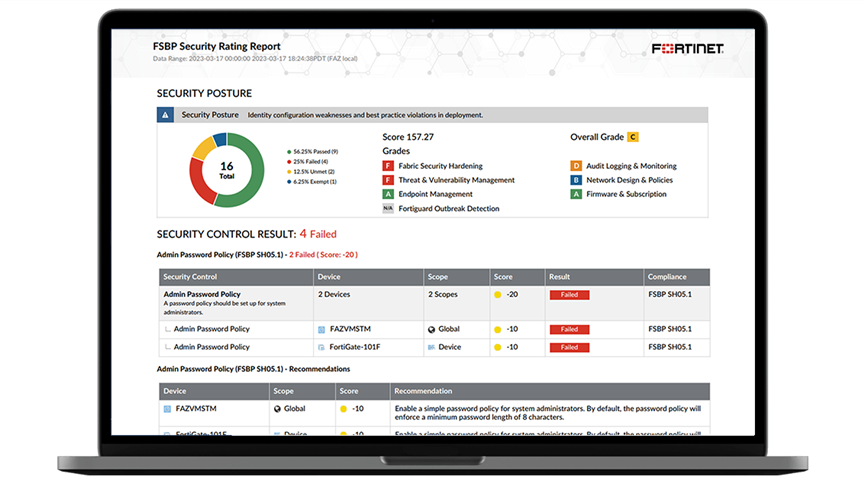Image resolution: width=864 pixels, height=486 pixels.
Task: Click the FAZVMSTM device icon in results table
Action: coord(321,330)
